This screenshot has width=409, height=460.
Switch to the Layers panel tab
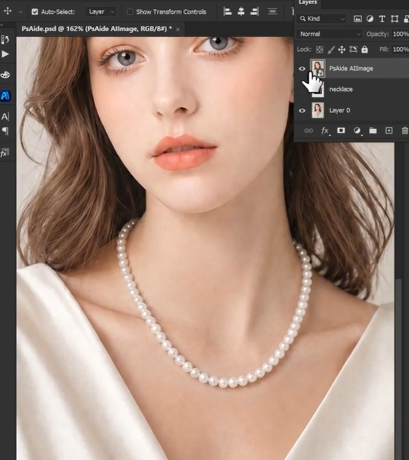tap(307, 3)
